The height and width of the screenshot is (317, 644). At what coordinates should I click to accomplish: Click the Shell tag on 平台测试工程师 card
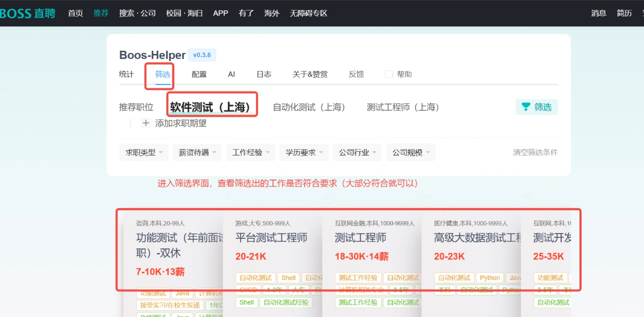click(288, 277)
